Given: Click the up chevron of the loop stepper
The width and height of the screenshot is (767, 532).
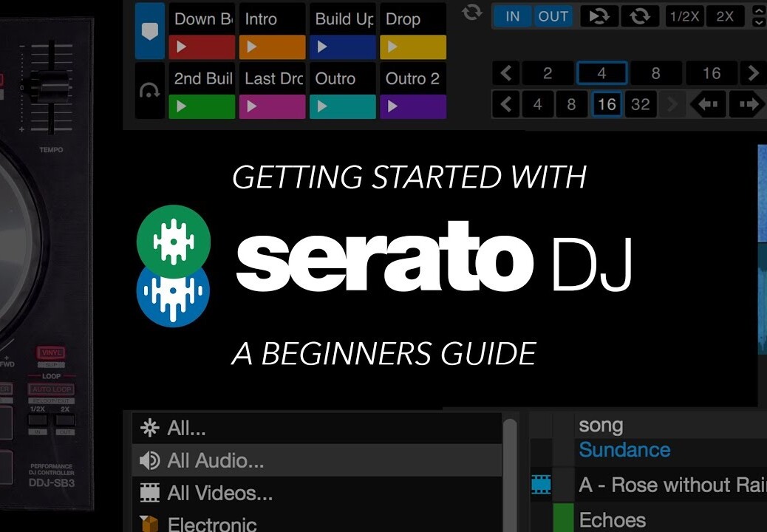Looking at the screenshot, I should (x=759, y=10).
